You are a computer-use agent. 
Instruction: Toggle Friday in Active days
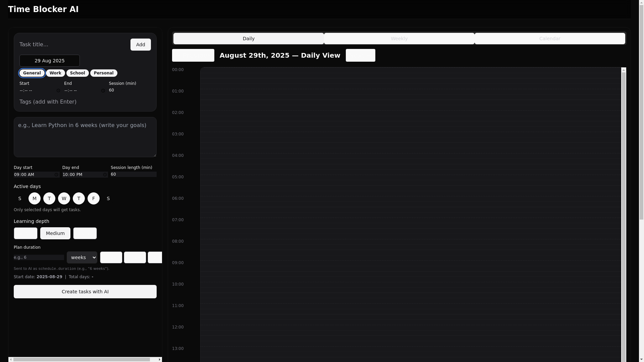(94, 198)
